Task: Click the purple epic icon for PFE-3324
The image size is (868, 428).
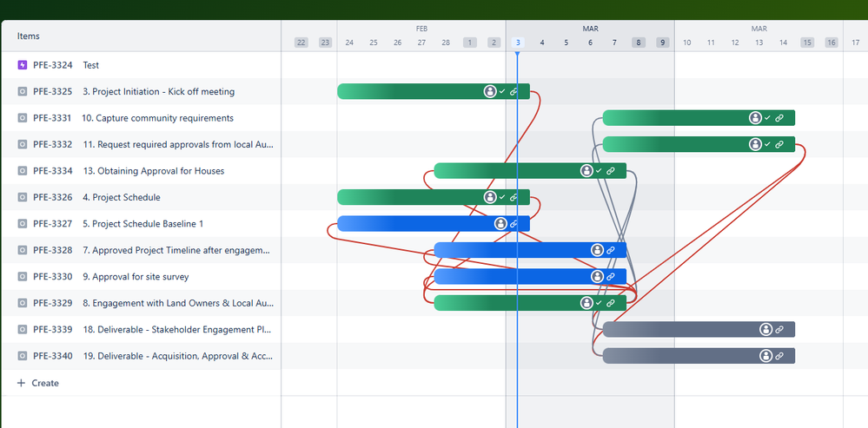Action: tap(22, 65)
